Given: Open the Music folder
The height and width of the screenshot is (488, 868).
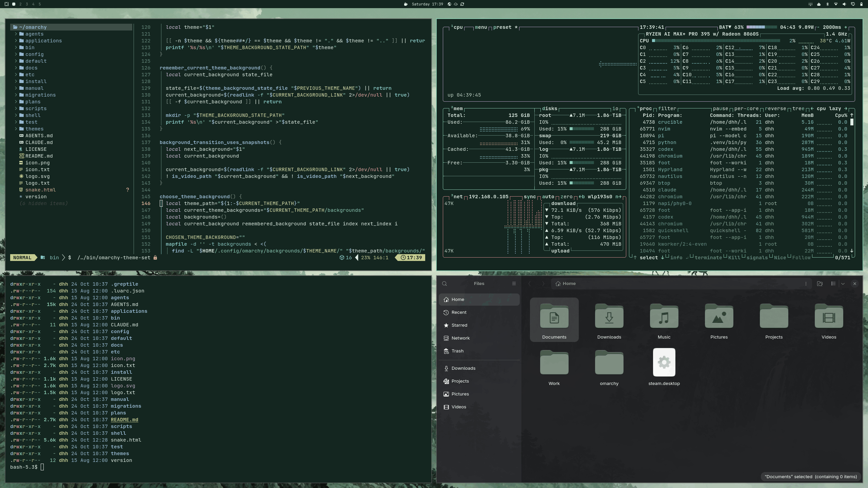Looking at the screenshot, I should tap(664, 320).
